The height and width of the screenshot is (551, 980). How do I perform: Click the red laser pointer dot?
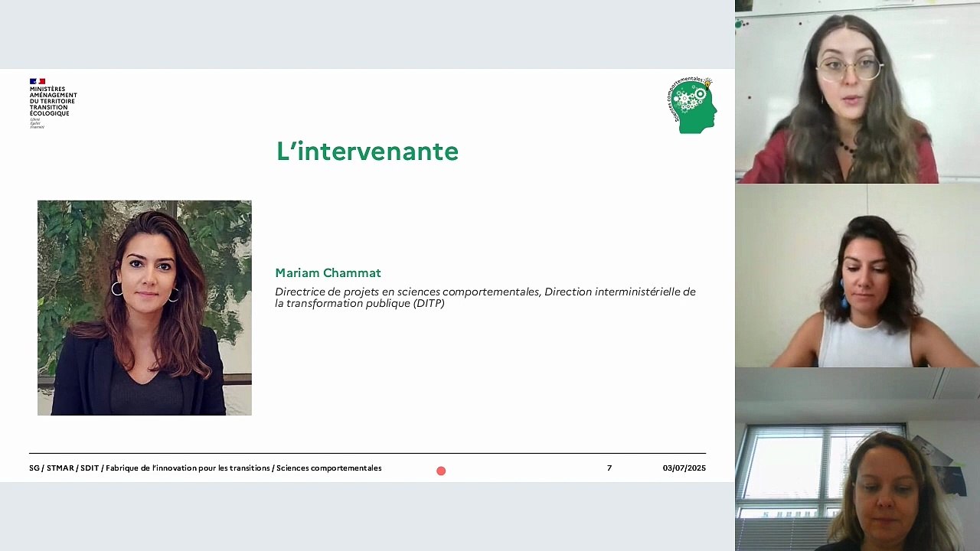tap(441, 471)
